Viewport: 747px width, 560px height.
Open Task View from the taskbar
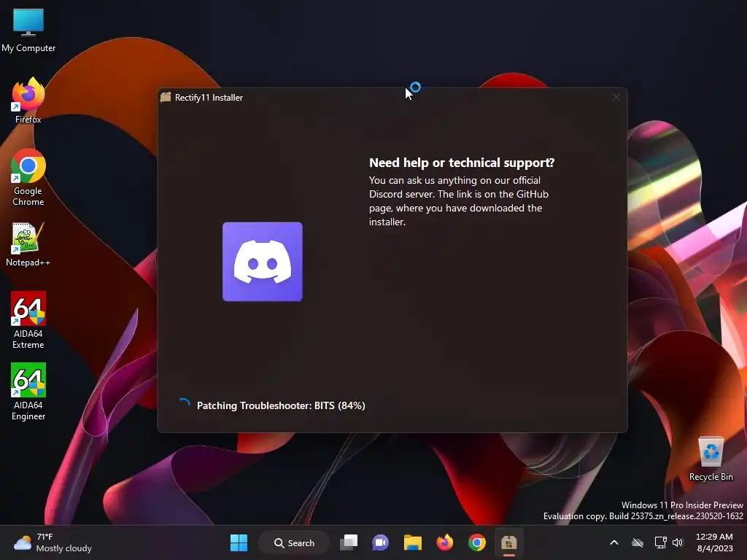coord(349,542)
